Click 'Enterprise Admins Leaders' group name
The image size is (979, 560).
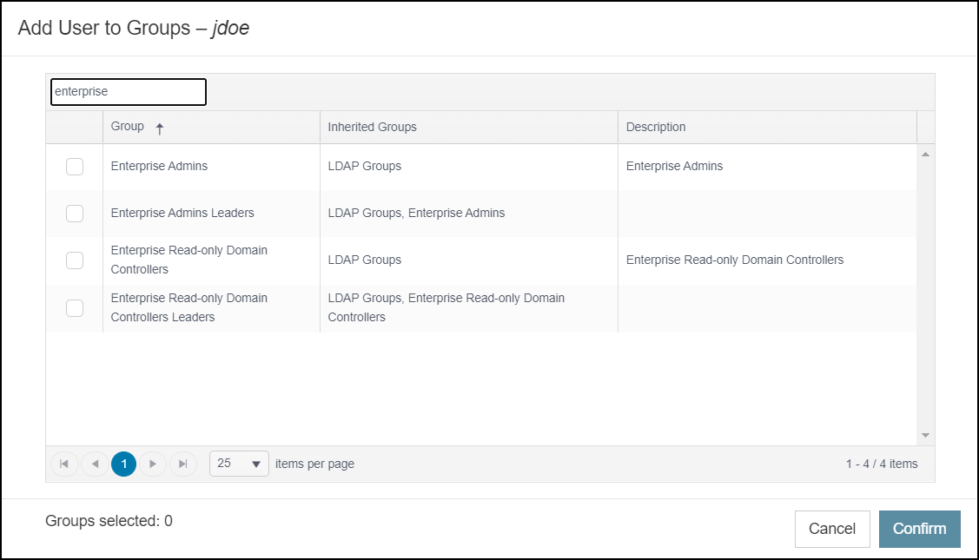(x=182, y=213)
